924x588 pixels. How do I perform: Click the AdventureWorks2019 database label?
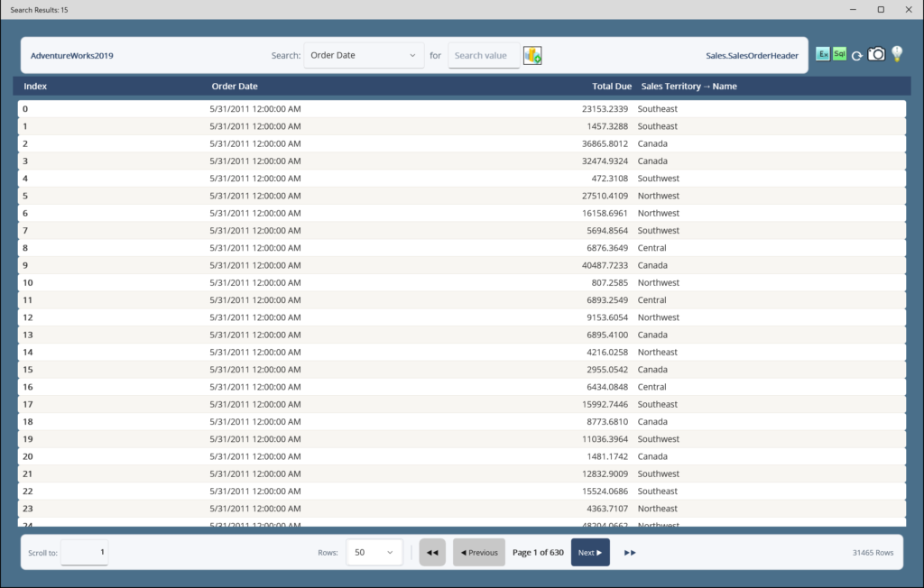coord(72,55)
